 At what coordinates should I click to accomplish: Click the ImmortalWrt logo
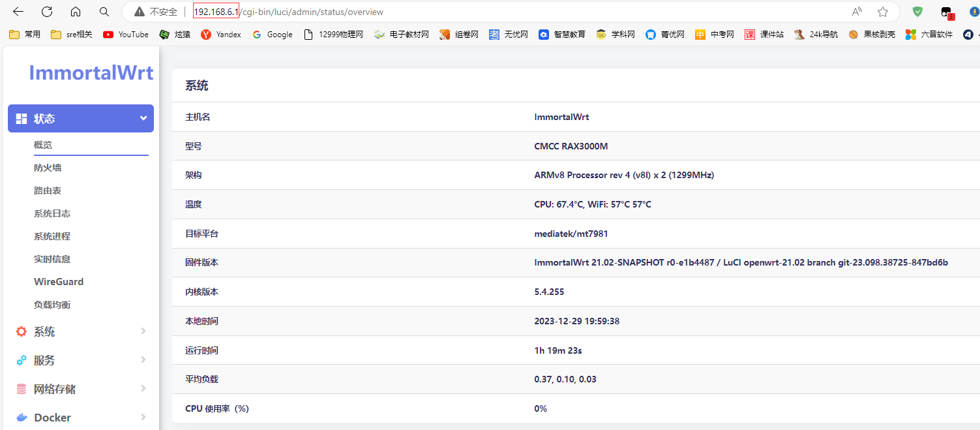click(x=91, y=72)
